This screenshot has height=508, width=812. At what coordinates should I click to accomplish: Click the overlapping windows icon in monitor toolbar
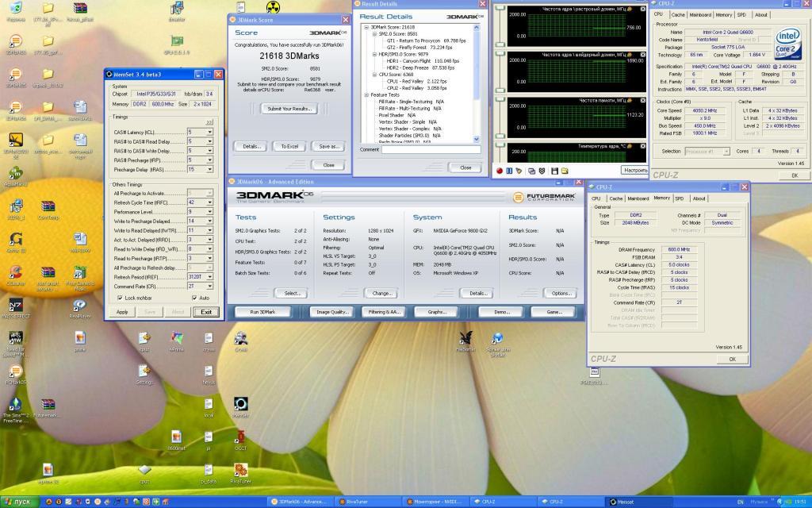pyautogui.click(x=531, y=171)
